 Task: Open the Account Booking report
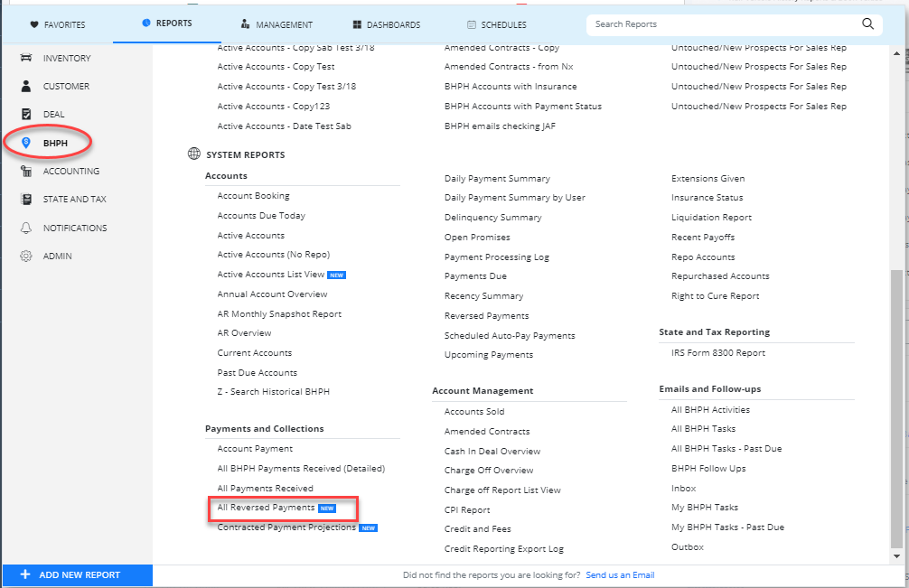[x=253, y=196]
